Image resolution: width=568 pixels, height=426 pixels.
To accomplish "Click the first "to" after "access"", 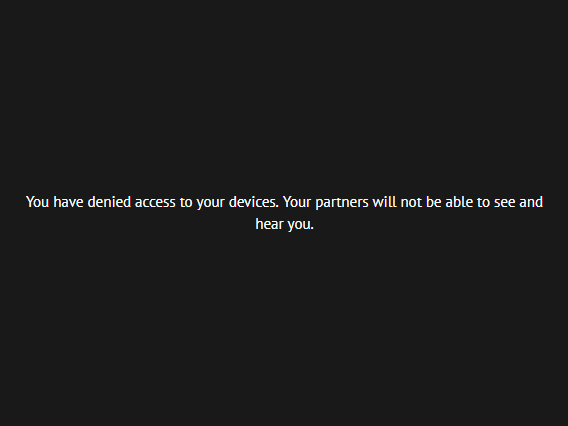I will coord(186,202).
